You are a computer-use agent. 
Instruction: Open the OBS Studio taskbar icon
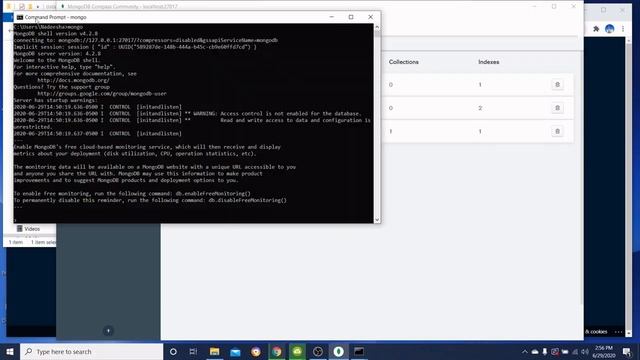tap(318, 351)
